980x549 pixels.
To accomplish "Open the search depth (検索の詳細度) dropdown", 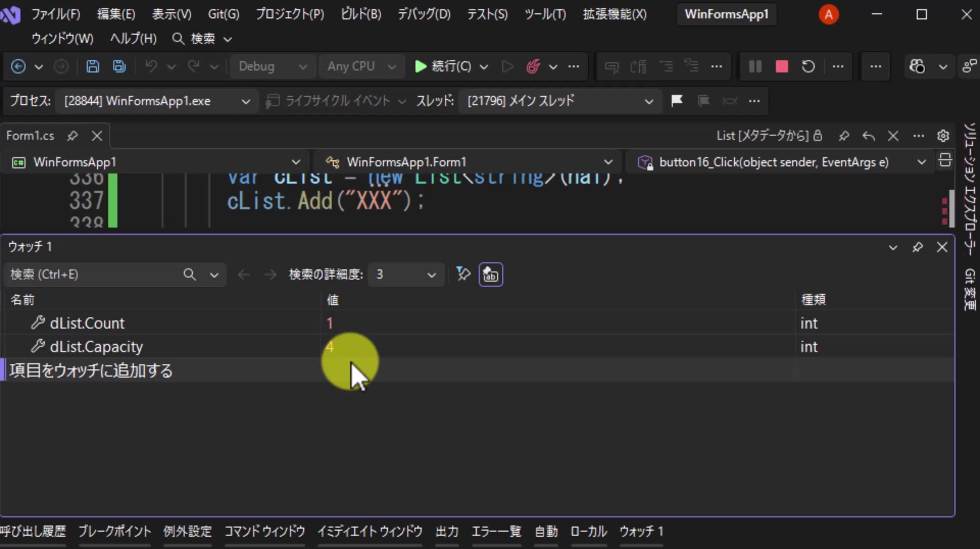I will (x=405, y=274).
